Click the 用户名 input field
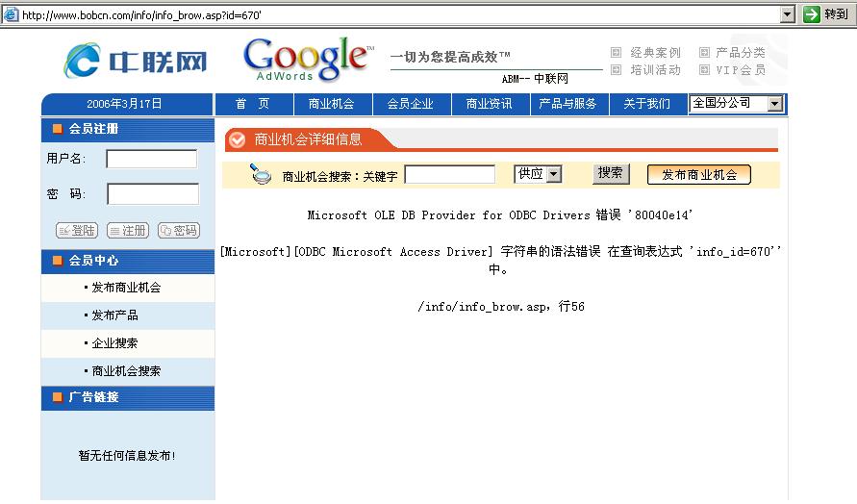The image size is (857, 504). (x=151, y=159)
